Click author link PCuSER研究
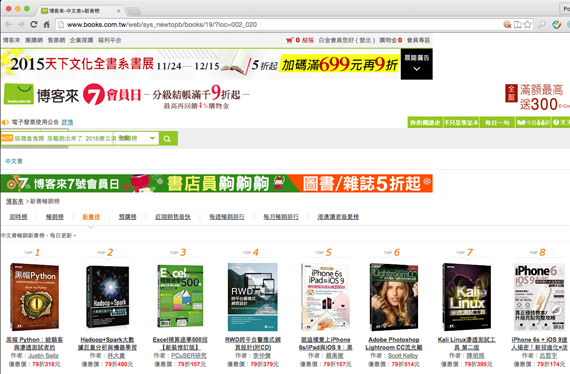Viewport: 570px width, 374px height. [189, 355]
